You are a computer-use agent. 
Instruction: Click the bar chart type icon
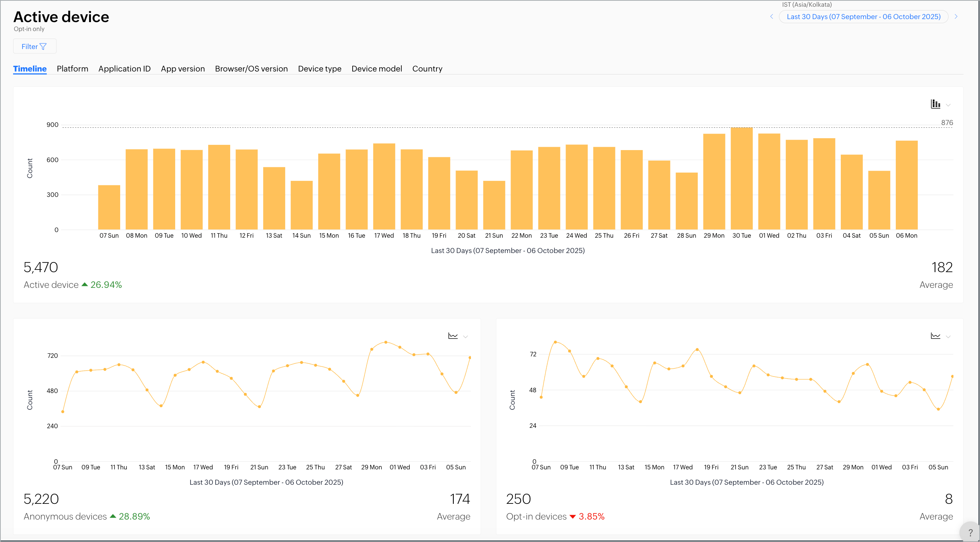935,104
